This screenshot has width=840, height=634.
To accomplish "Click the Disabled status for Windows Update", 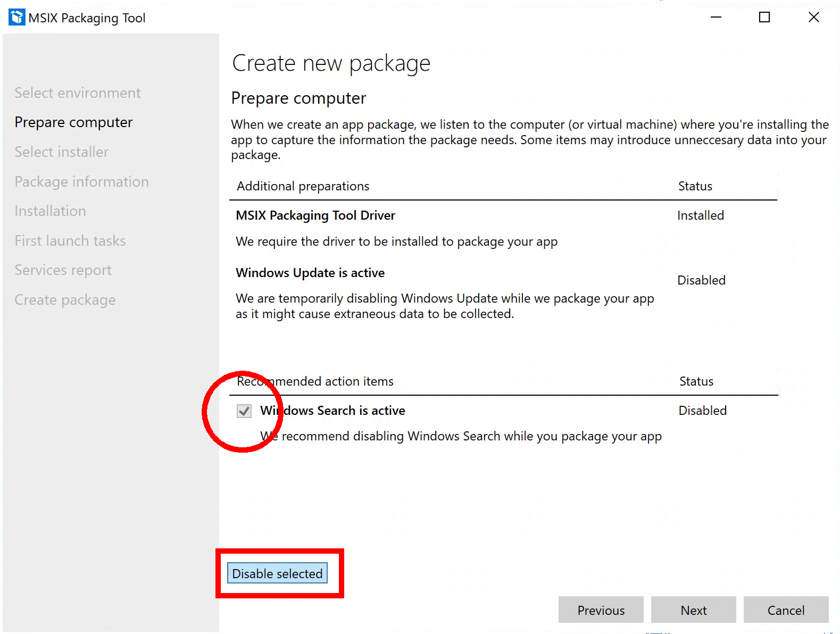I will tap(701, 280).
